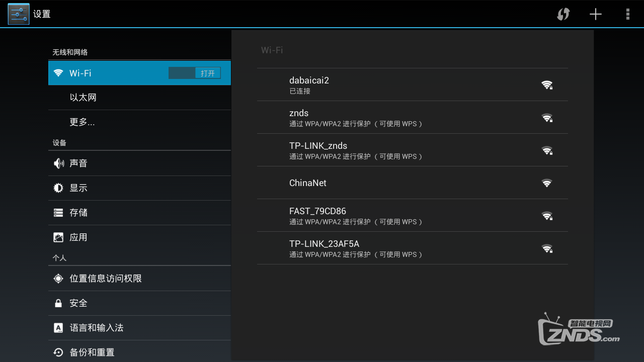This screenshot has width=644, height=362.
Task: Click the 设置 title text
Action: pos(42,14)
